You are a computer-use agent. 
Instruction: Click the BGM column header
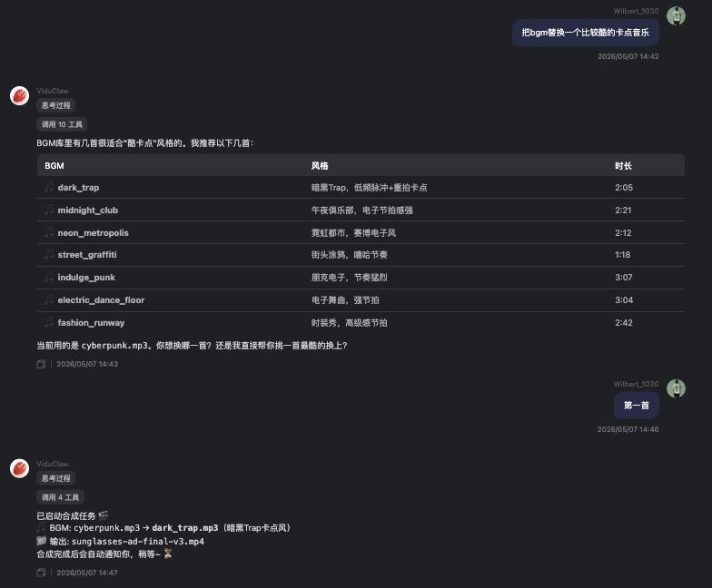tap(54, 165)
